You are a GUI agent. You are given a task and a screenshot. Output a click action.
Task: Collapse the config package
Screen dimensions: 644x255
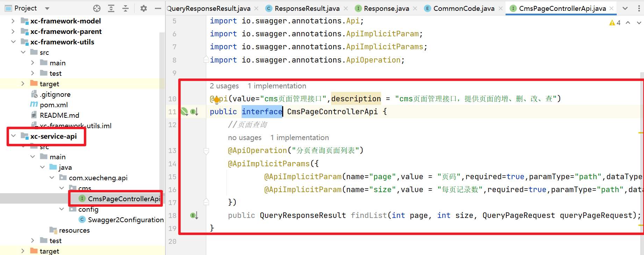(x=62, y=209)
